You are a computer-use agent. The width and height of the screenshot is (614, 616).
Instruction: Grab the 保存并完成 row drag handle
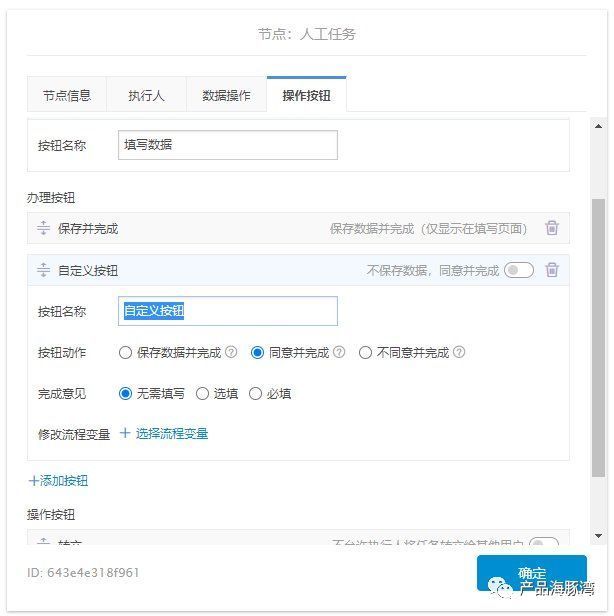[x=43, y=228]
